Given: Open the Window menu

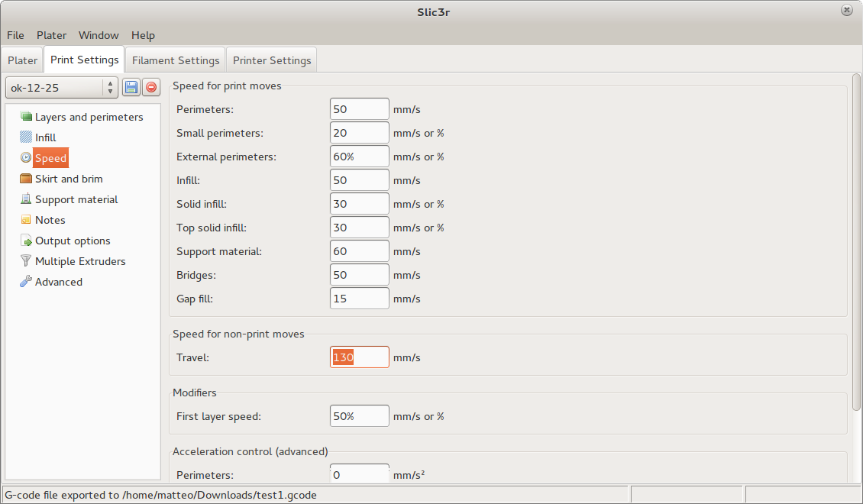Looking at the screenshot, I should click(99, 35).
